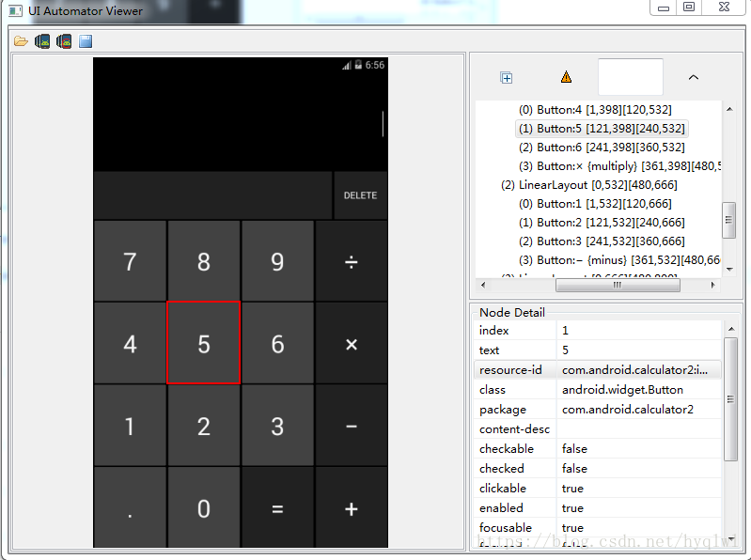
Task: Click the blank search field in tree toolbar
Action: [631, 77]
